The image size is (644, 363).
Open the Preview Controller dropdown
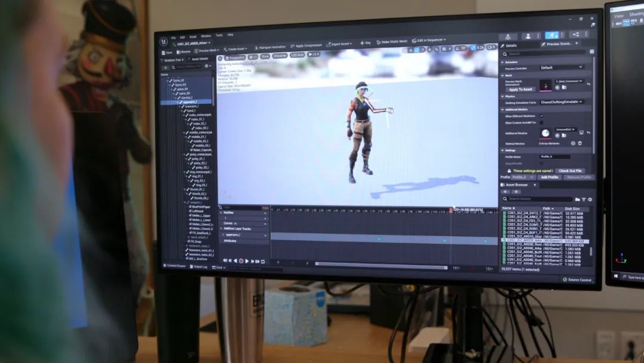point(561,67)
